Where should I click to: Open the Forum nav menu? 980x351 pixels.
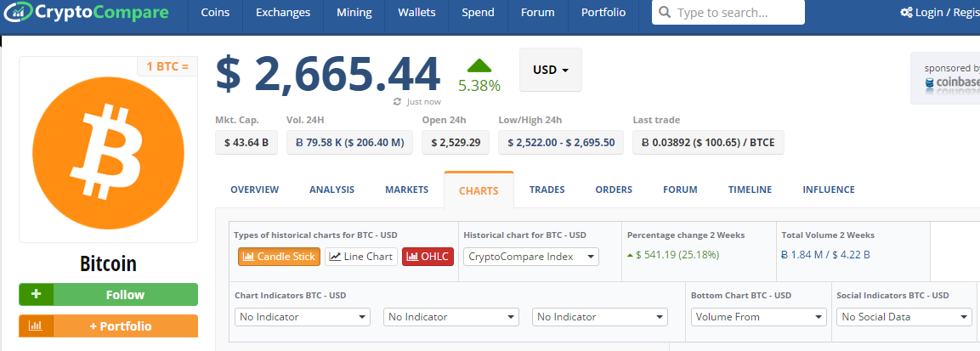tap(537, 13)
